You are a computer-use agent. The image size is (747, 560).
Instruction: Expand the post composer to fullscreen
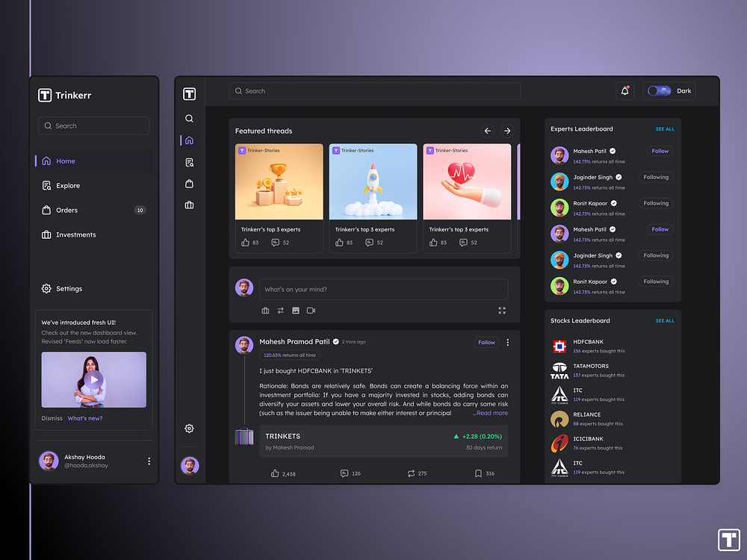[502, 311]
